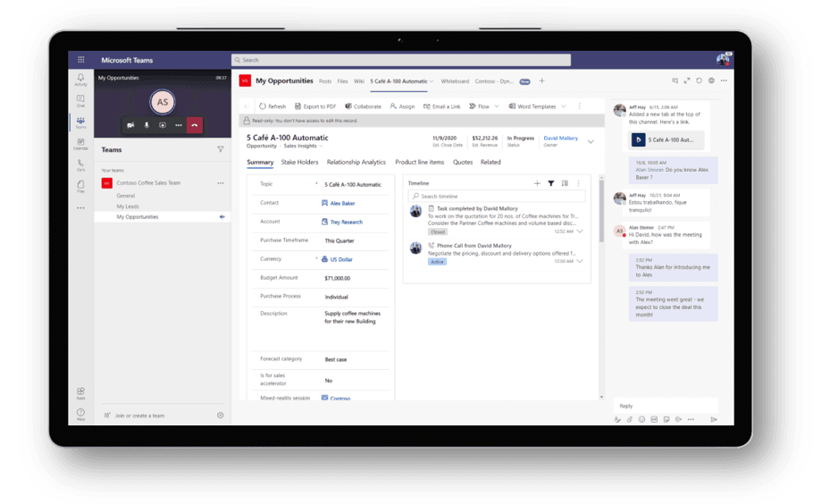This screenshot has height=504, width=830.
Task: Expand the record header details chevron
Action: click(591, 141)
